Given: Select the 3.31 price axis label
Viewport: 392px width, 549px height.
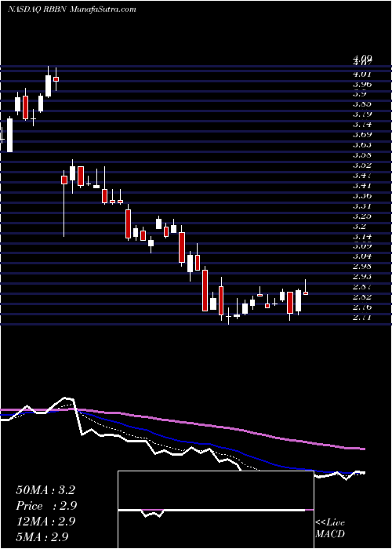Looking at the screenshot, I should (x=362, y=205).
